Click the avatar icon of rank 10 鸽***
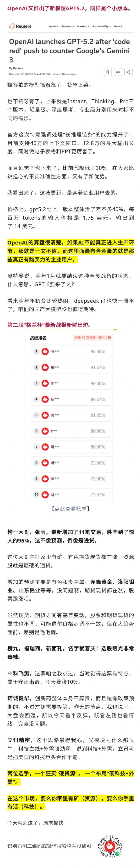Screen dimensions: 140x868 pyautogui.click(x=45, y=495)
